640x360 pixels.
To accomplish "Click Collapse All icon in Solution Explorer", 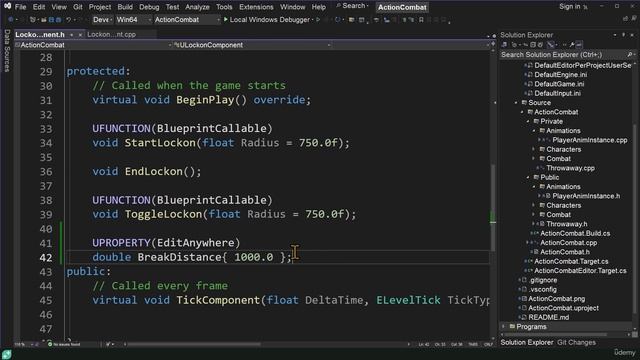I will pos(533,44).
